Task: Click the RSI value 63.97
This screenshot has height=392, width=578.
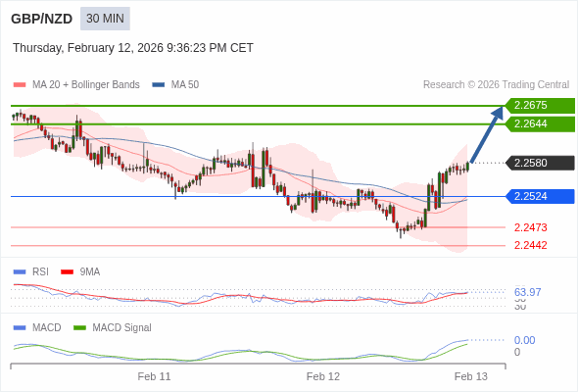Action: tap(527, 292)
